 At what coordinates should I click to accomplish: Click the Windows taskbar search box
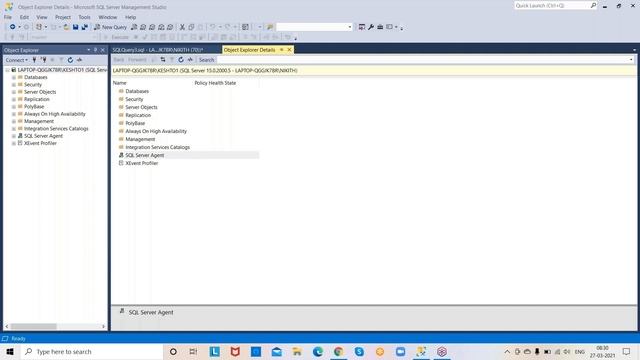pyautogui.click(x=91, y=351)
